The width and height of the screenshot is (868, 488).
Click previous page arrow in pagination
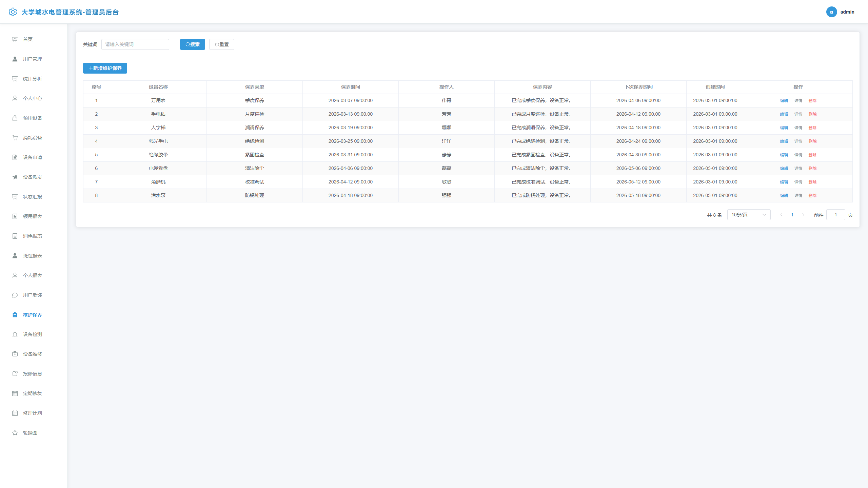(x=782, y=215)
